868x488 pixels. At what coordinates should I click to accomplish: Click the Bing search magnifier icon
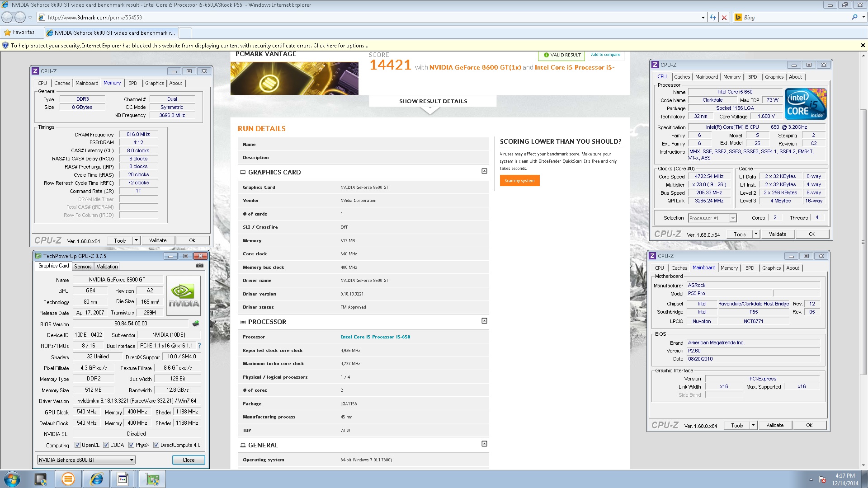click(854, 17)
